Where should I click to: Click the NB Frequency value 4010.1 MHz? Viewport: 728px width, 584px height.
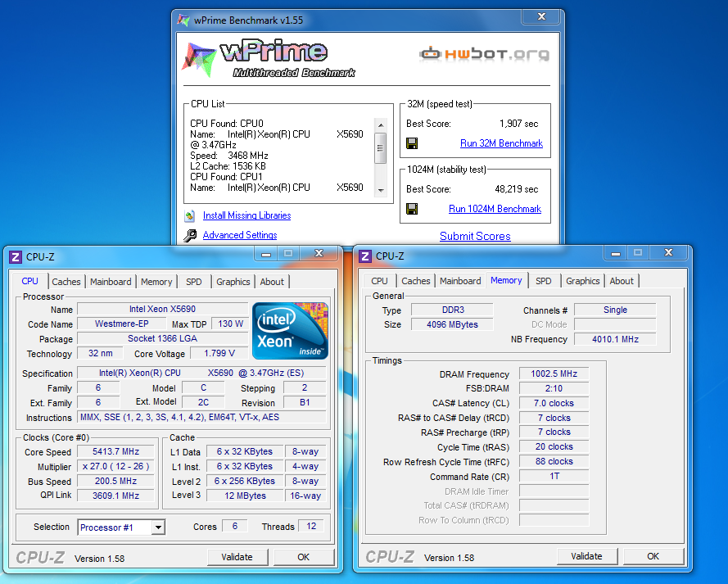click(x=615, y=339)
